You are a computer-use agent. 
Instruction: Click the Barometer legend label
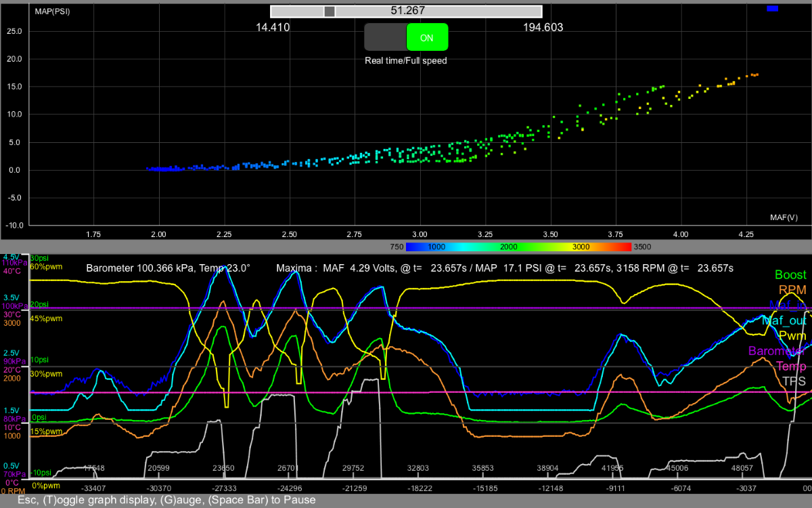[778, 351]
